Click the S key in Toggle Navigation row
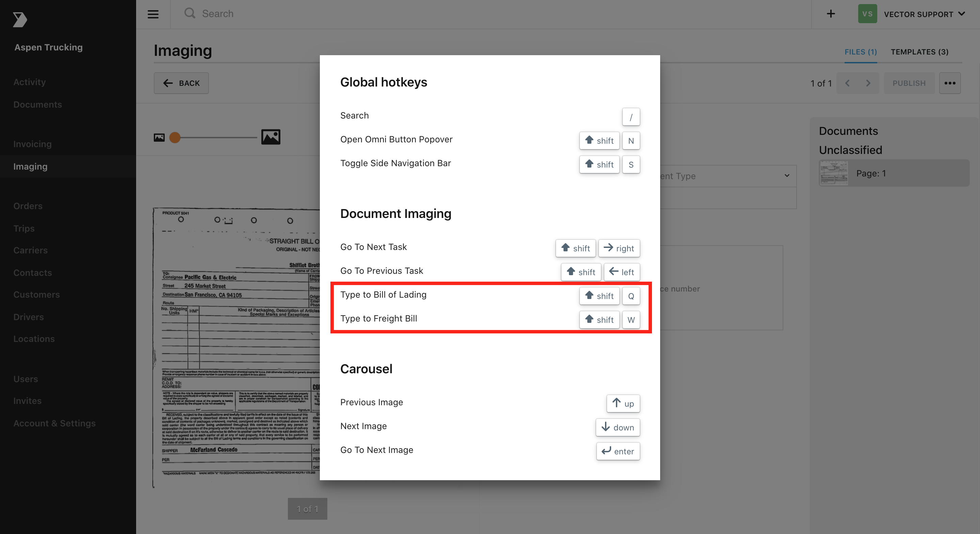Image resolution: width=980 pixels, height=534 pixels. (631, 164)
